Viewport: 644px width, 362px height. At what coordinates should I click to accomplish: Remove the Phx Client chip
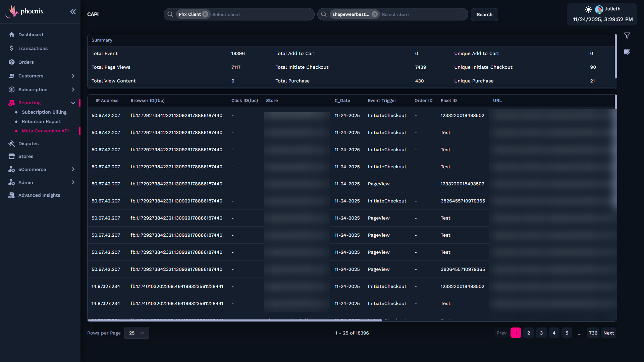click(x=205, y=14)
